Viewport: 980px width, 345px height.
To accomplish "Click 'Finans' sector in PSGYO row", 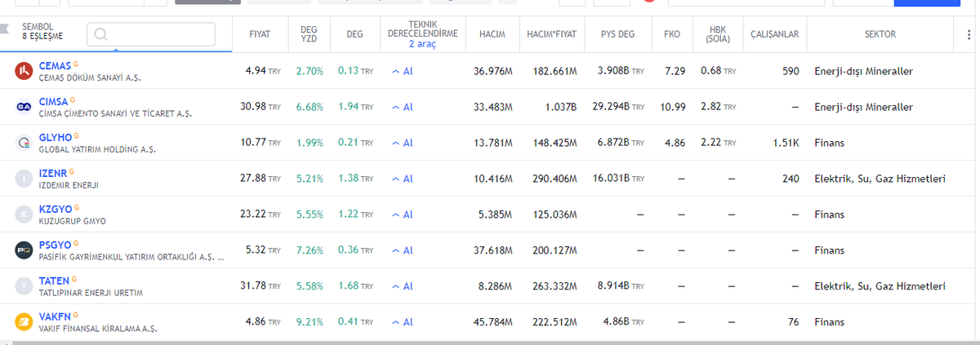I will (829, 250).
